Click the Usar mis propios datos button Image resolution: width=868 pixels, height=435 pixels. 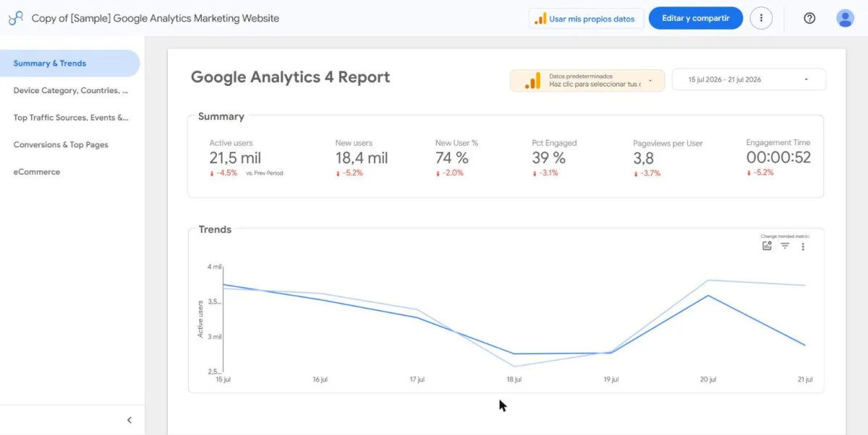(x=586, y=19)
